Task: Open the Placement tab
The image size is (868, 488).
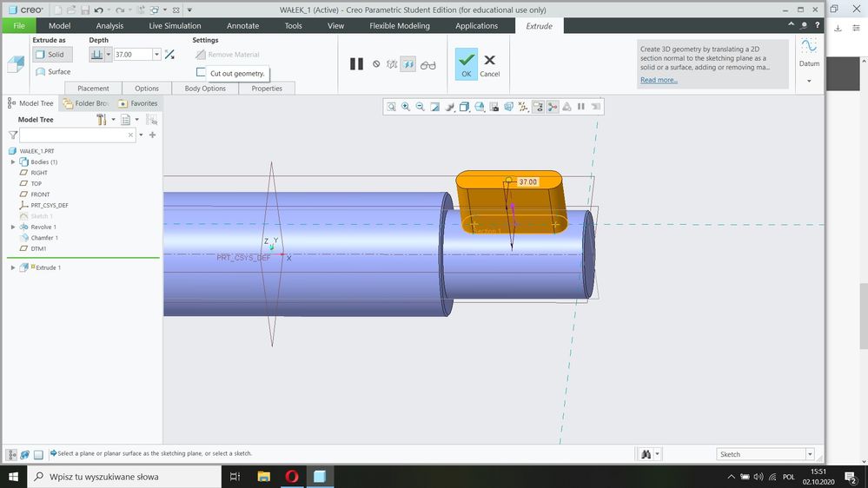Action: click(93, 89)
